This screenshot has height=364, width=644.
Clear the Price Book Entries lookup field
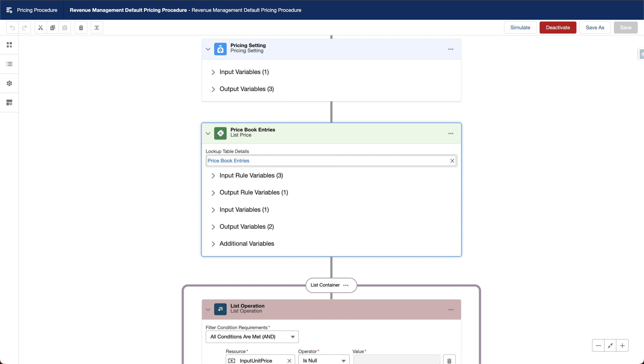[452, 161]
